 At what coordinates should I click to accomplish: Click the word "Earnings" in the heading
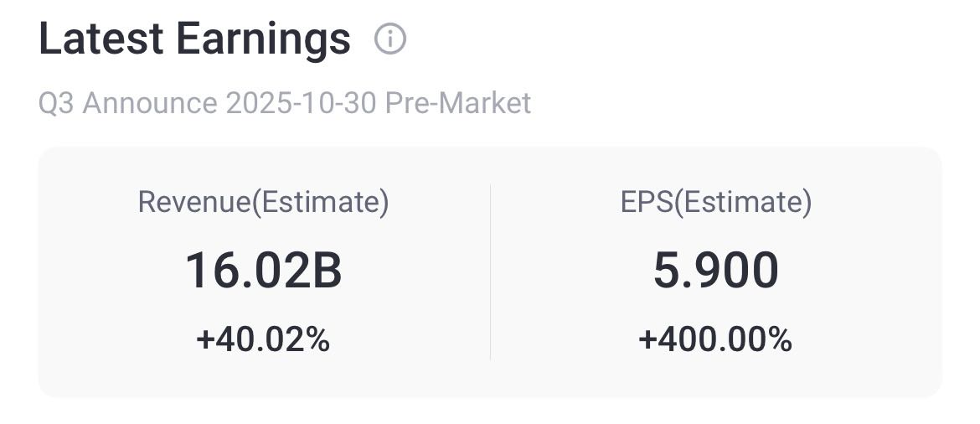click(261, 40)
